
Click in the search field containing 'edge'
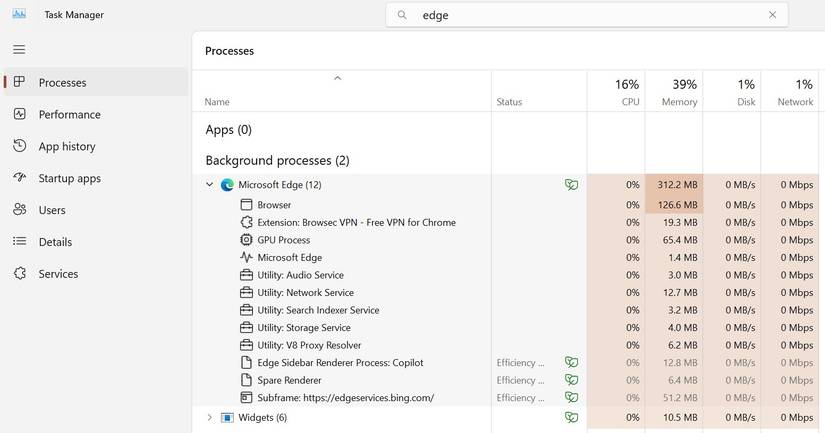pos(590,15)
